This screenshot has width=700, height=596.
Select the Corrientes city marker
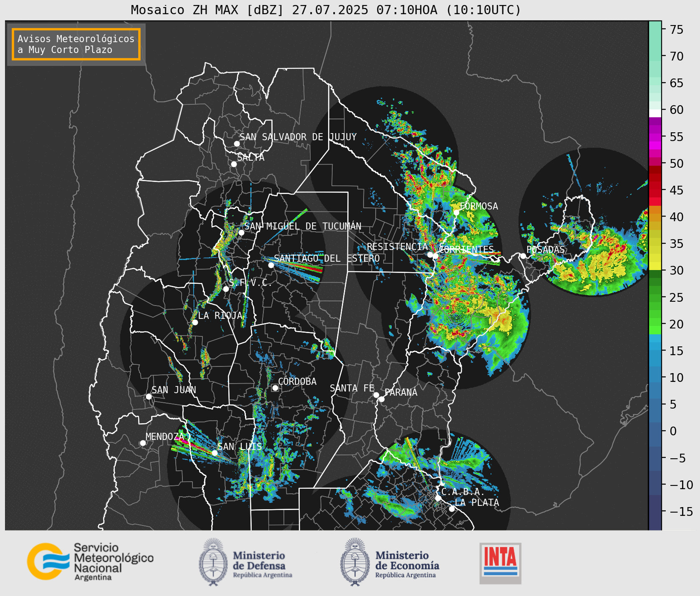435,256
